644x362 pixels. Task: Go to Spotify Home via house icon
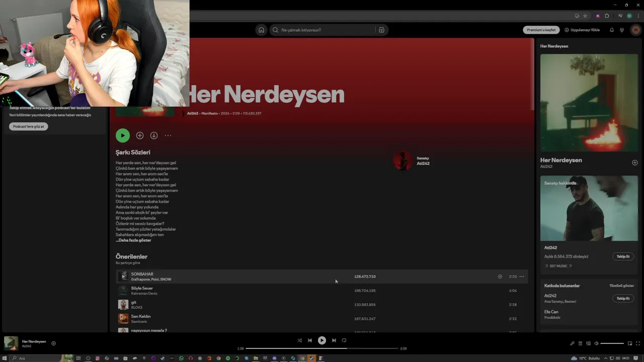click(x=261, y=30)
